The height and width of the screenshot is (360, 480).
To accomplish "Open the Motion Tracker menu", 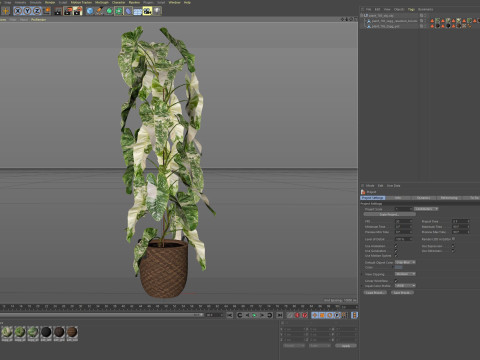I will (81, 2).
